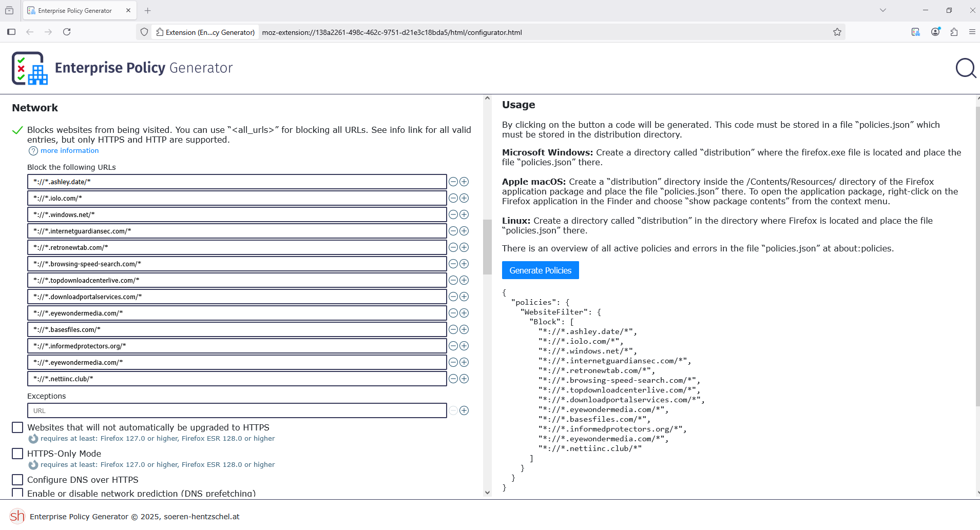Viewport: 980px width, 530px height.
Task: Open Firefox application hamburger menu
Action: click(x=972, y=32)
